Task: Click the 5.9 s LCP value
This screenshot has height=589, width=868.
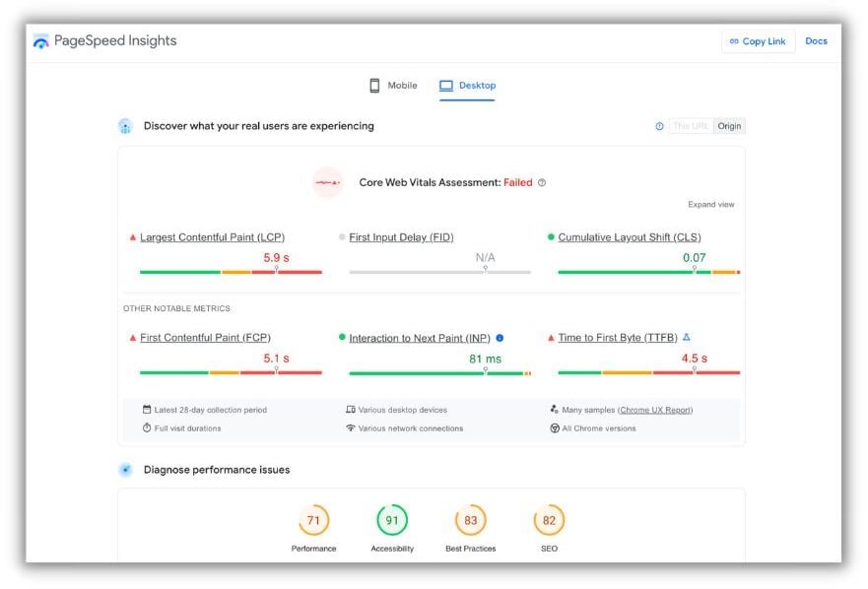Action: click(x=276, y=258)
